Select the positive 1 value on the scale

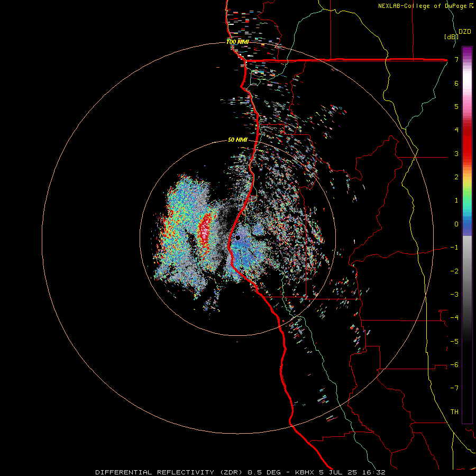[x=456, y=200]
